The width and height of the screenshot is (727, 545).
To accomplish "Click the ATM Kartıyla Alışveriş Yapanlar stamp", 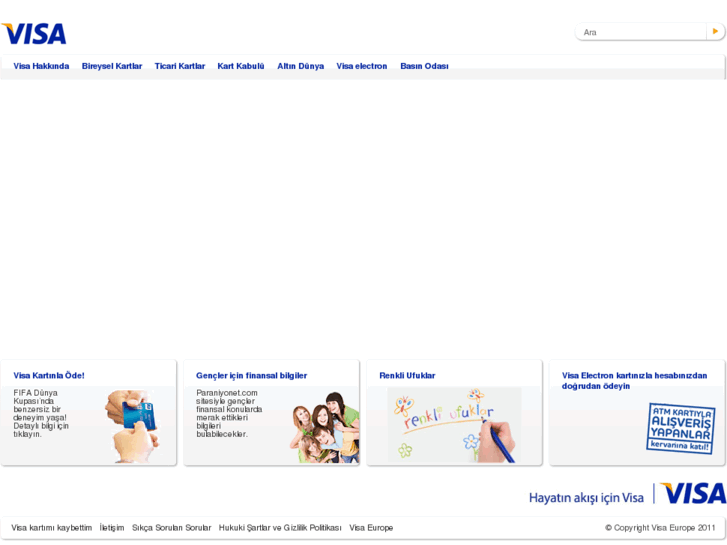I will click(x=680, y=428).
